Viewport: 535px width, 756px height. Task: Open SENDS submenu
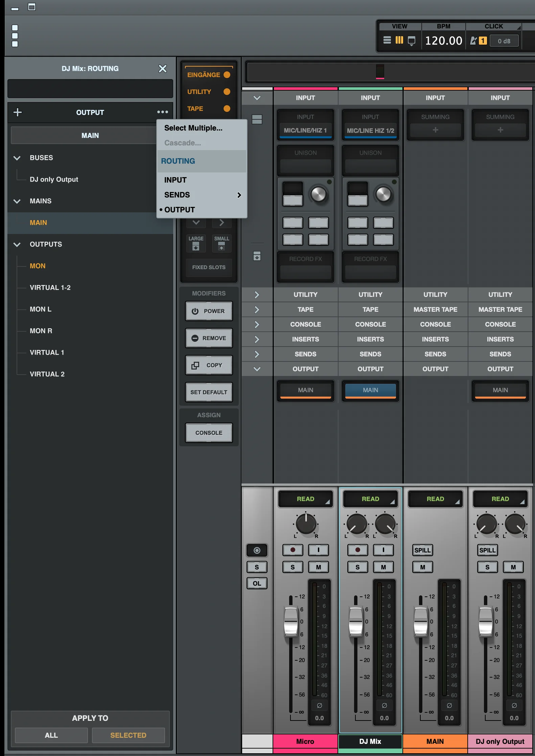coord(202,195)
